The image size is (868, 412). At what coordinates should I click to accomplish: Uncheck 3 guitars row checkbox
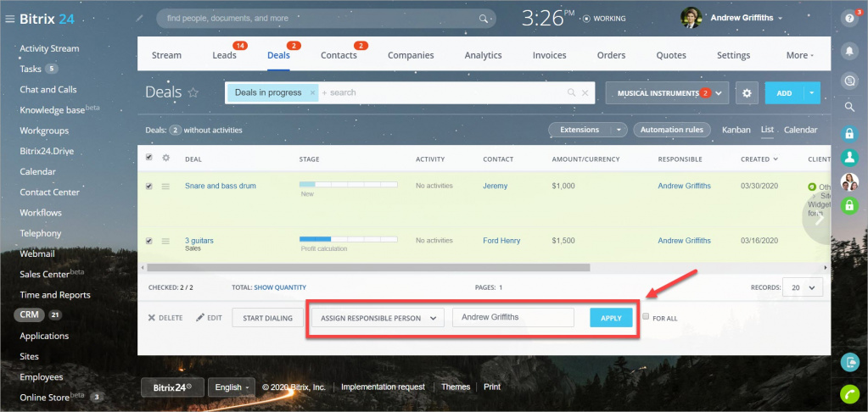coord(149,241)
